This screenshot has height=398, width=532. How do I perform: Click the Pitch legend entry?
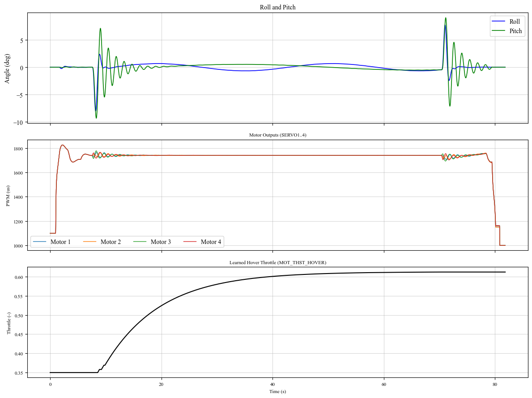[507, 31]
